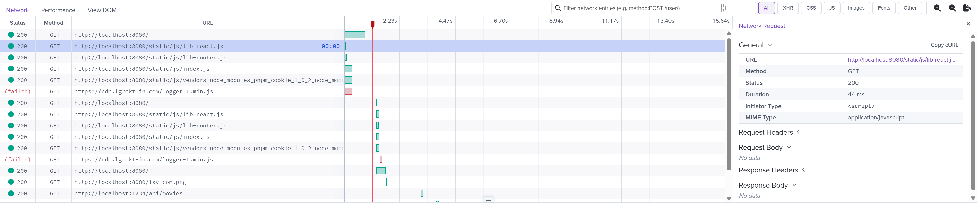980x203 pixels.
Task: Click the 00:00 timestamp in selected row
Action: [x=331, y=46]
